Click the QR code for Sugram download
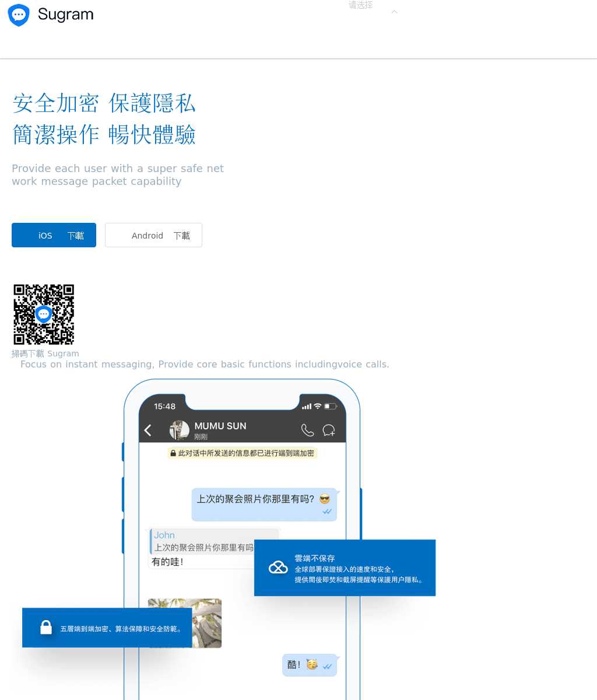 44,314
